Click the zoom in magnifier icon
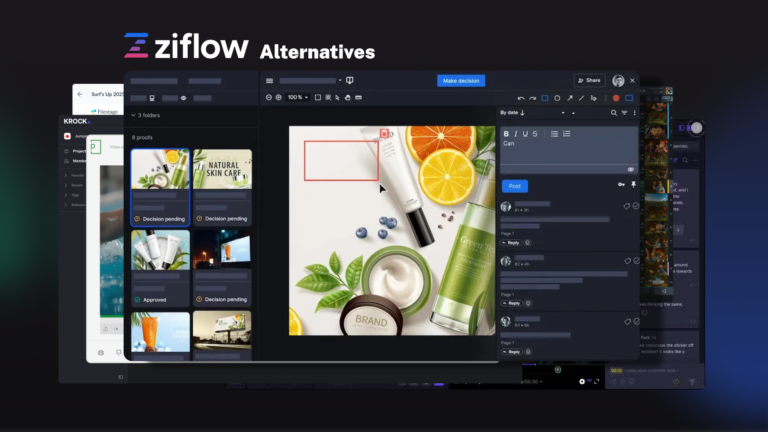 pyautogui.click(x=279, y=97)
